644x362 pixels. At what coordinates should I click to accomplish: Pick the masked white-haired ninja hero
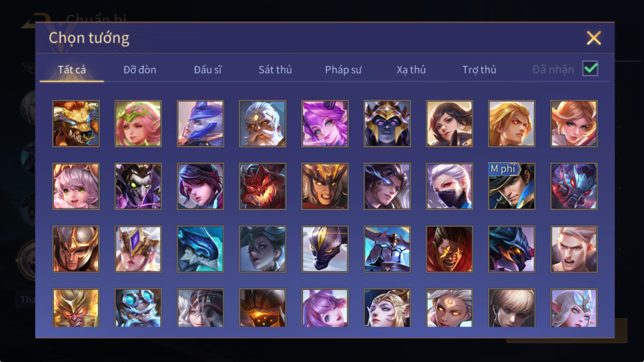click(x=449, y=186)
